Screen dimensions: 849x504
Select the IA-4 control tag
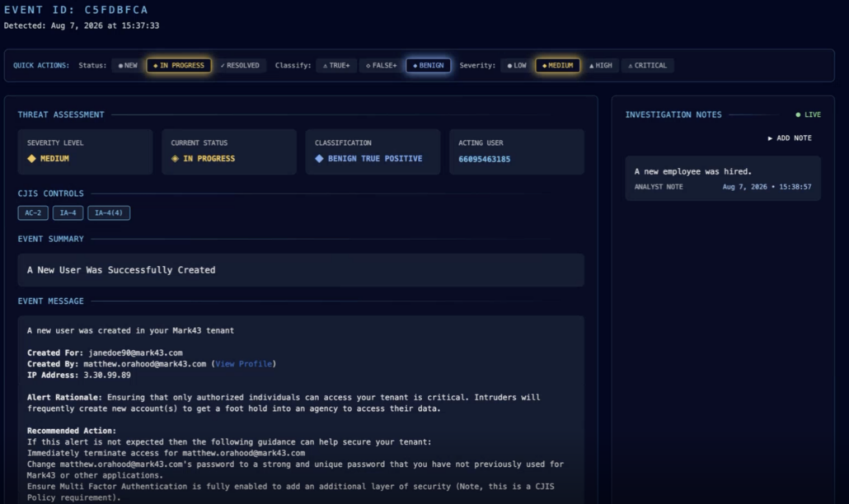68,213
